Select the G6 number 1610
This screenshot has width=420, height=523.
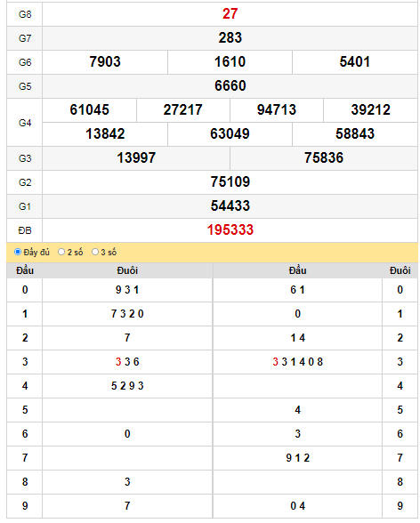click(230, 61)
